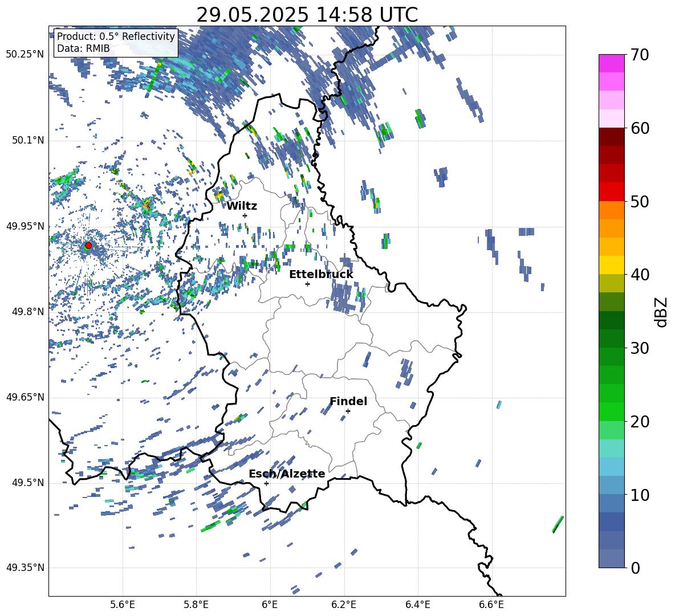Click the colorbar tick label 20
This screenshot has height=616, width=675.
(640, 422)
